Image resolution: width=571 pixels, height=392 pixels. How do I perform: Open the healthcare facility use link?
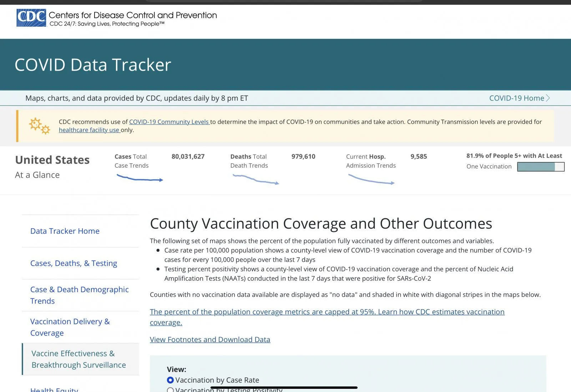coord(89,130)
